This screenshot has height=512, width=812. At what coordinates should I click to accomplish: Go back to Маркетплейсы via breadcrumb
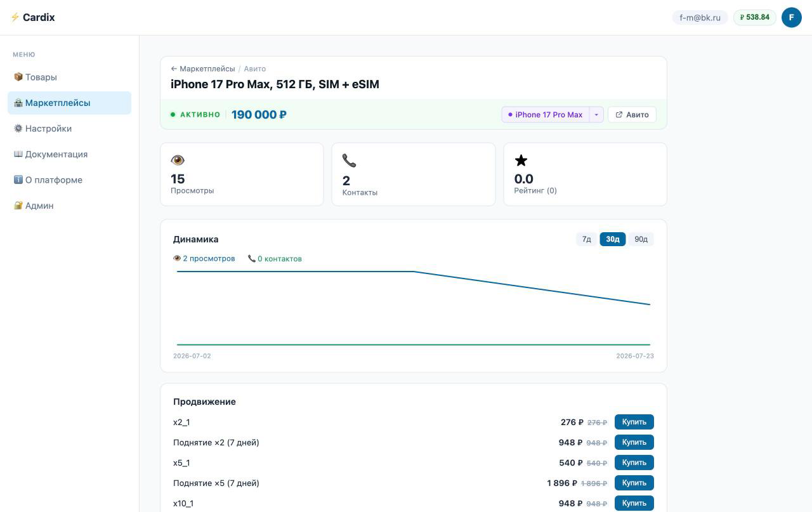click(x=203, y=69)
